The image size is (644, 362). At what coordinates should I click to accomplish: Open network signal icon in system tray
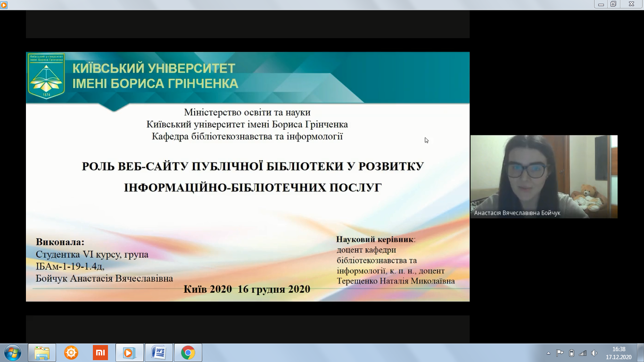pyautogui.click(x=583, y=353)
